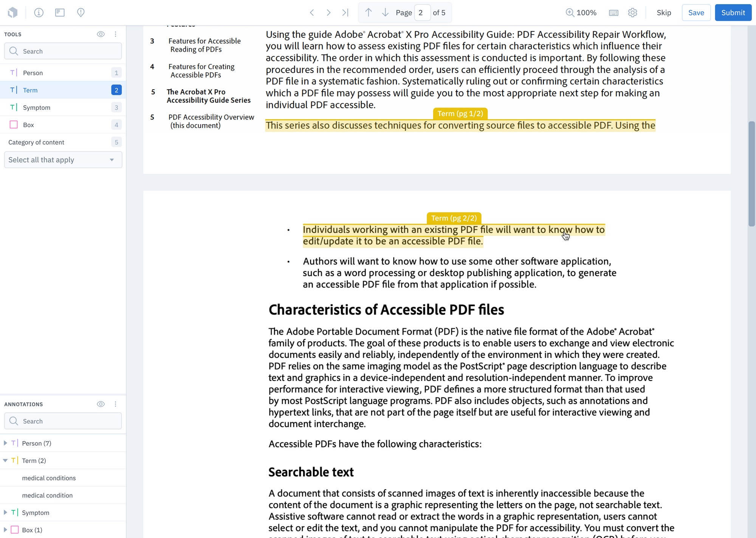The width and height of the screenshot is (756, 538).
Task: Toggle visibility of Tools panel
Action: pyautogui.click(x=101, y=34)
